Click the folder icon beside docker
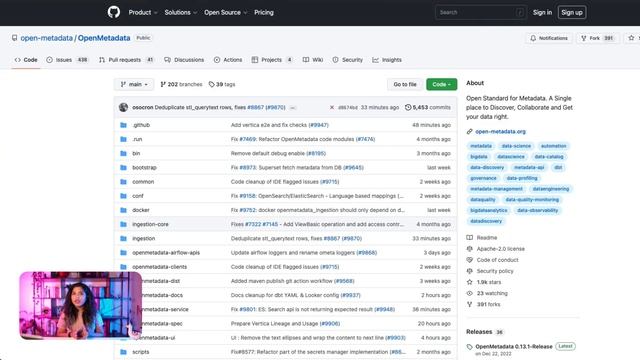 click(123, 210)
